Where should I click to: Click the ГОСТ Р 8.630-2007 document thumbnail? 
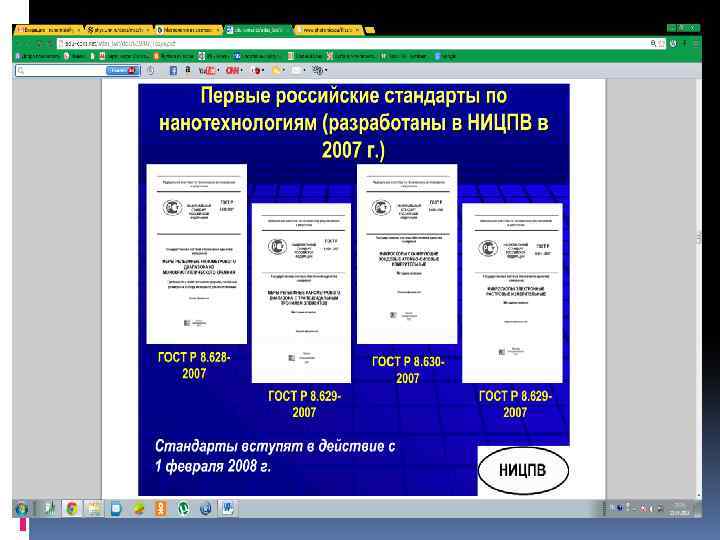click(407, 254)
